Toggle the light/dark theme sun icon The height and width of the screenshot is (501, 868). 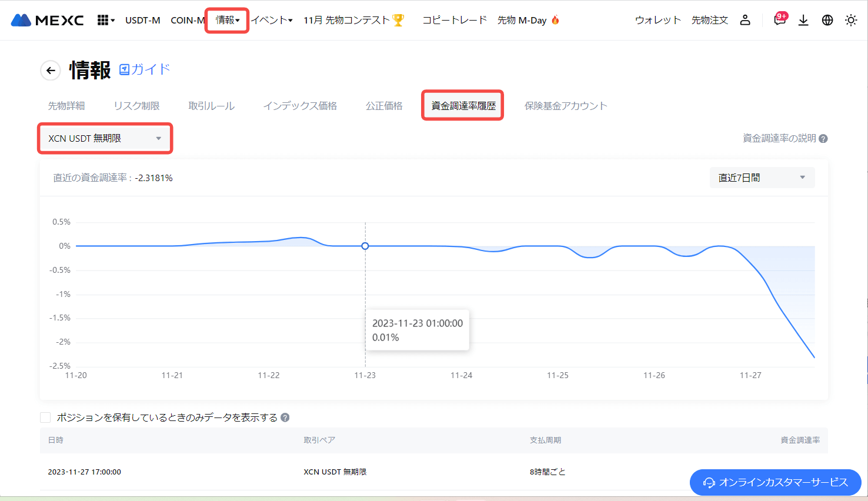click(851, 20)
